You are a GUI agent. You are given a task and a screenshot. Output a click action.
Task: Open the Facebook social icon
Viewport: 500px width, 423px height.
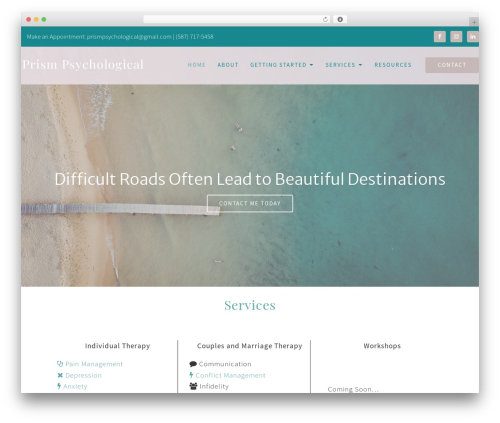(440, 36)
